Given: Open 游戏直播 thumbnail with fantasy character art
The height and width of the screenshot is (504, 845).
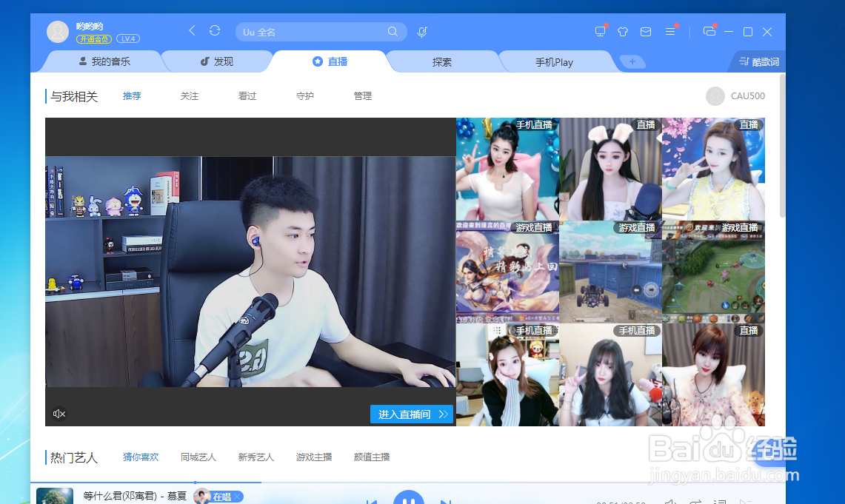Looking at the screenshot, I should pyautogui.click(x=507, y=272).
